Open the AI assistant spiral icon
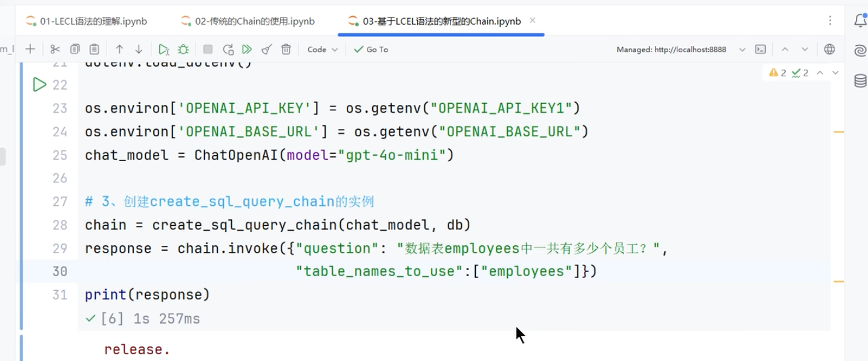The image size is (868, 361). pyautogui.click(x=860, y=50)
